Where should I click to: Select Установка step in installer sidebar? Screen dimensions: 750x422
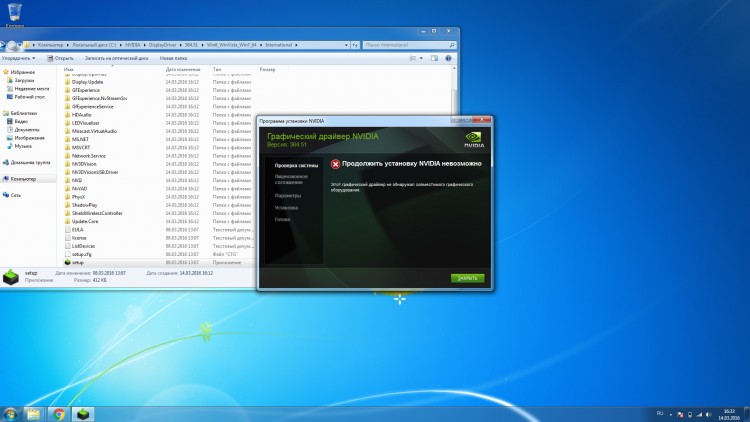287,208
